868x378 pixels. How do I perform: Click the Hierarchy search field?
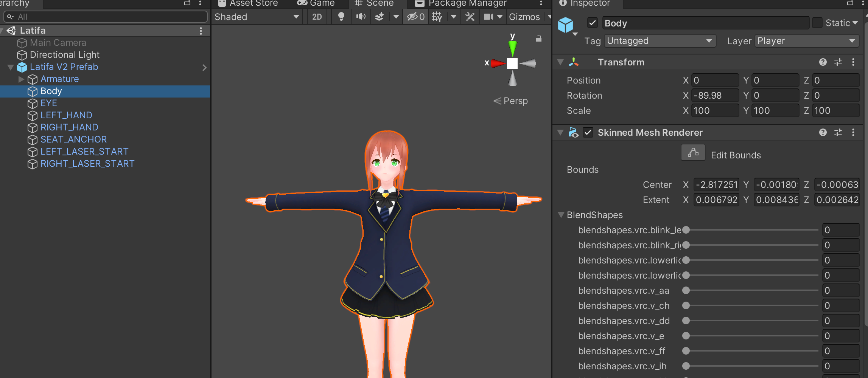tap(106, 17)
